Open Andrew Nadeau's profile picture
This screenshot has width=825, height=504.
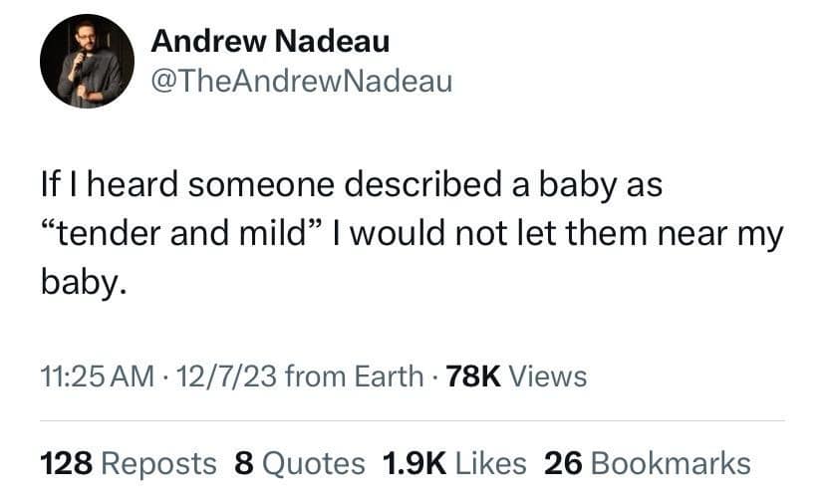click(x=87, y=61)
